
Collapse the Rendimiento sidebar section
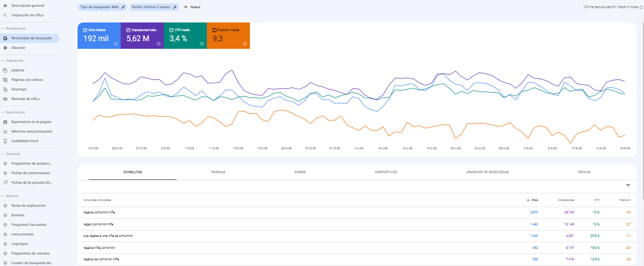click(x=2, y=29)
